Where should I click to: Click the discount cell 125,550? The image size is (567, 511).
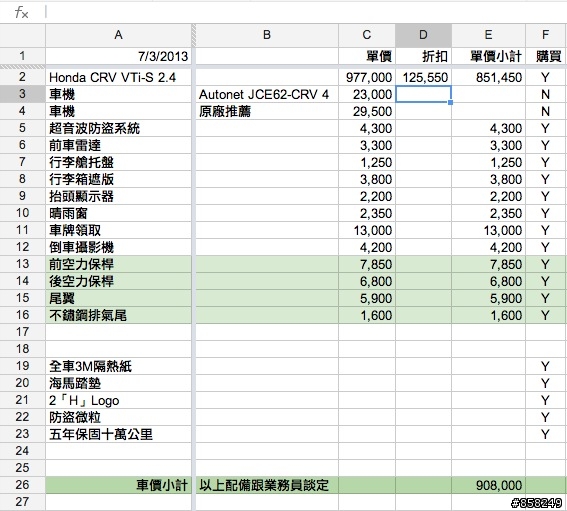click(x=423, y=77)
